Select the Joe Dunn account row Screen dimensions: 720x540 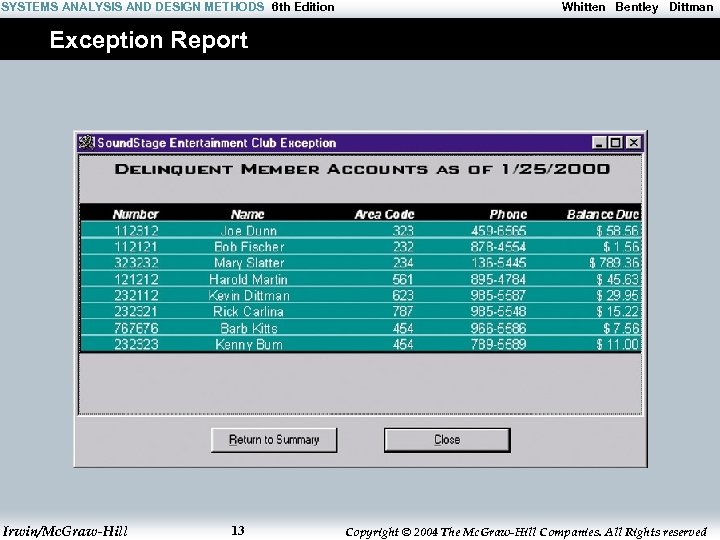point(360,230)
